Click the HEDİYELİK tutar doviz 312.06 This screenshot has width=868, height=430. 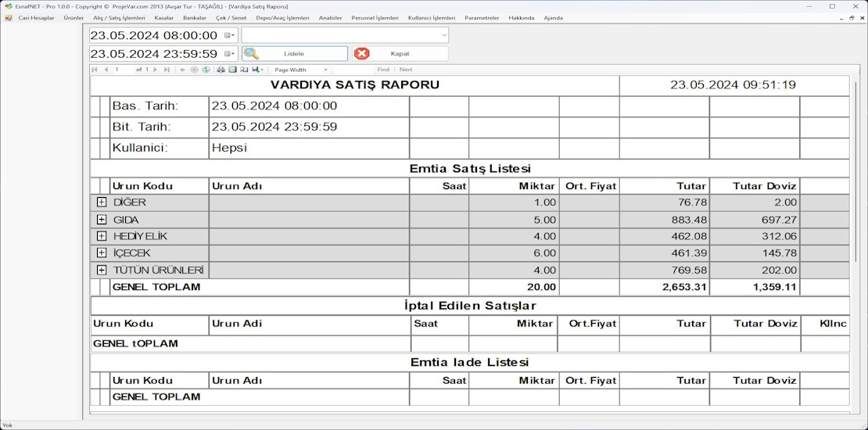pyautogui.click(x=778, y=236)
